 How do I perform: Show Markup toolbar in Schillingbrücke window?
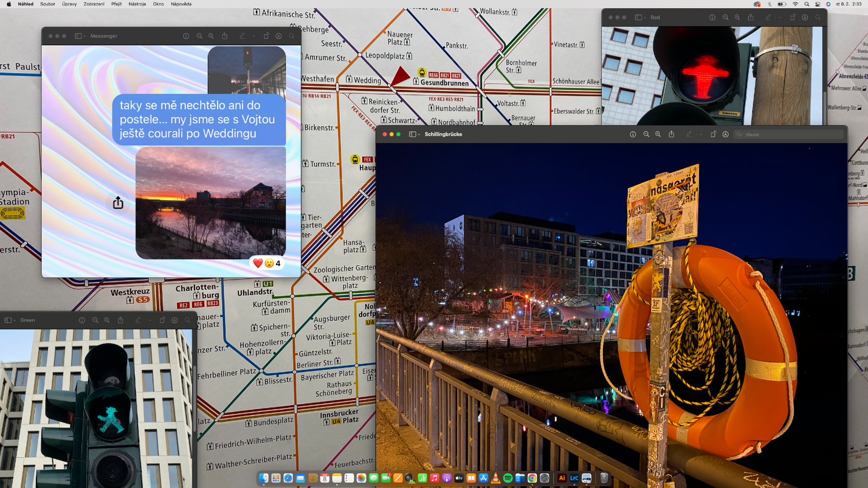click(x=726, y=134)
